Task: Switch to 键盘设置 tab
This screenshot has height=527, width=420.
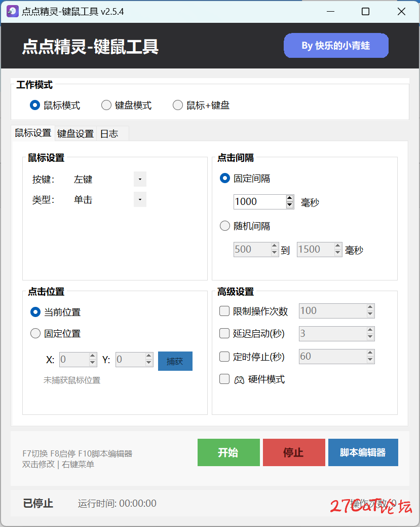Action: [x=75, y=134]
